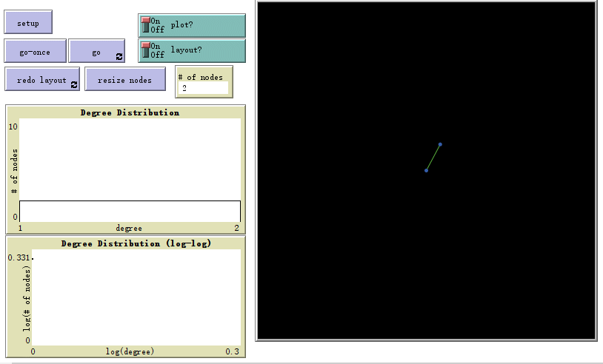Click the resize nodes button
603x364 pixels.
125,79
